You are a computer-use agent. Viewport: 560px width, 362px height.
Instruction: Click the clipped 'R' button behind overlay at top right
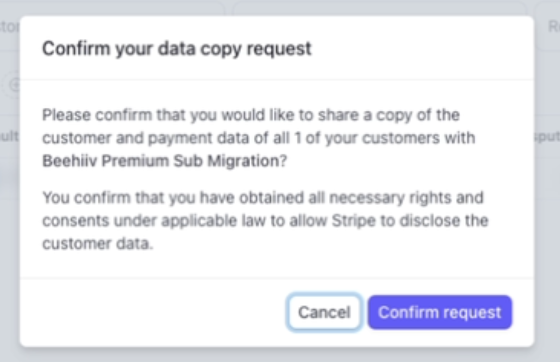(554, 26)
